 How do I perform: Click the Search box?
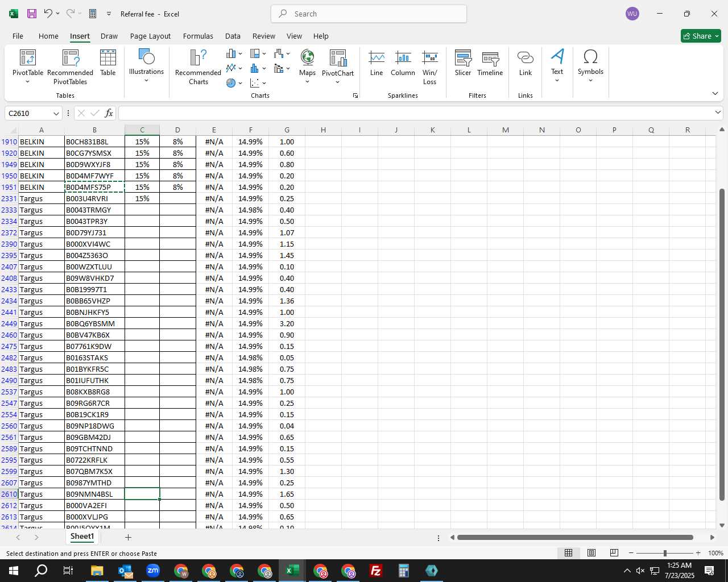point(369,14)
